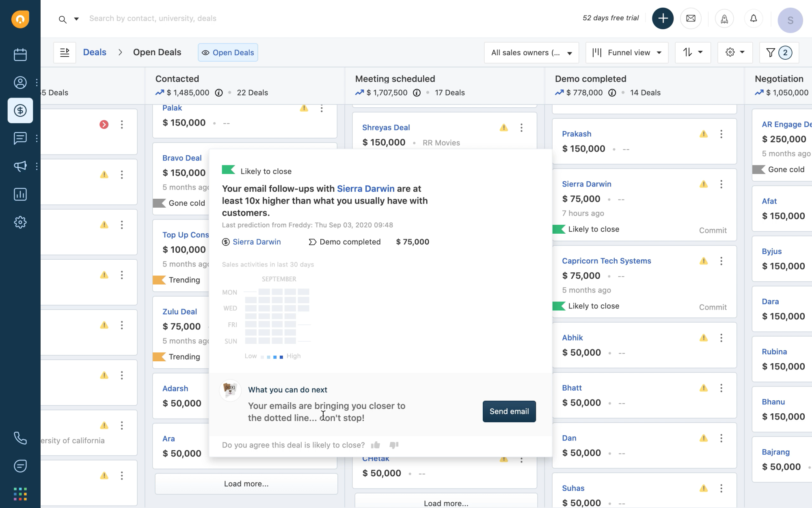Open notifications bell icon
This screenshot has height=508, width=812.
[754, 19]
